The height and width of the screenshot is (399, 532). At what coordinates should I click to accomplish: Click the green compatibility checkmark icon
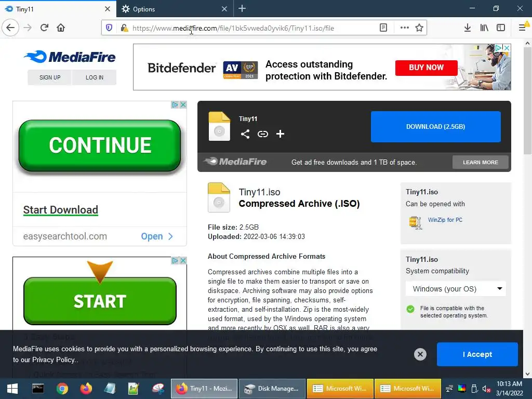(410, 309)
